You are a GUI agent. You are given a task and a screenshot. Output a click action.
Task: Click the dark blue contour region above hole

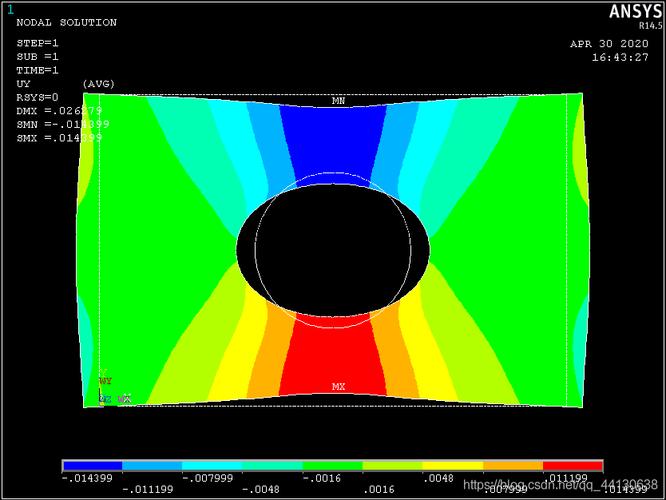coord(334,135)
